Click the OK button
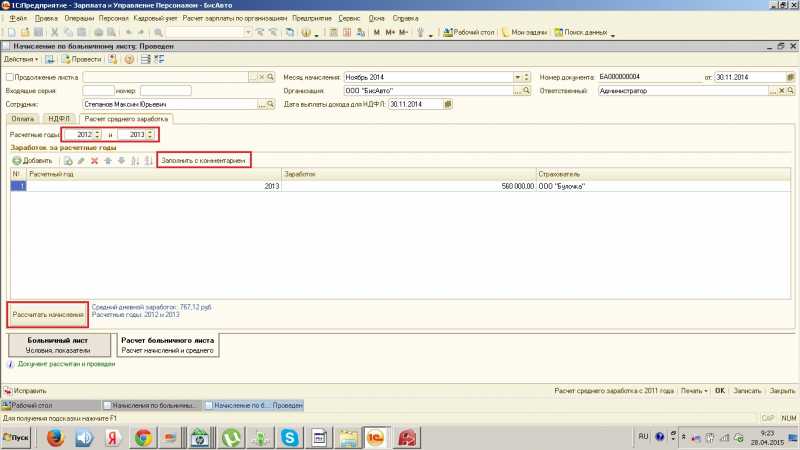 pyautogui.click(x=720, y=391)
